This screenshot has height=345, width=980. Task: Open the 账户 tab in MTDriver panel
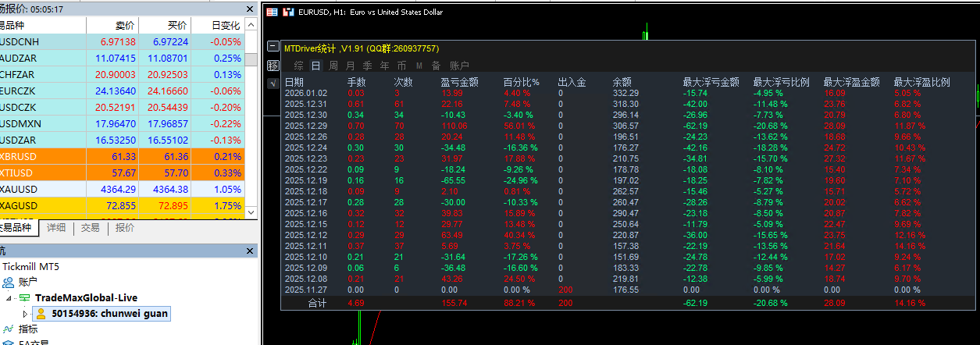[x=459, y=66]
